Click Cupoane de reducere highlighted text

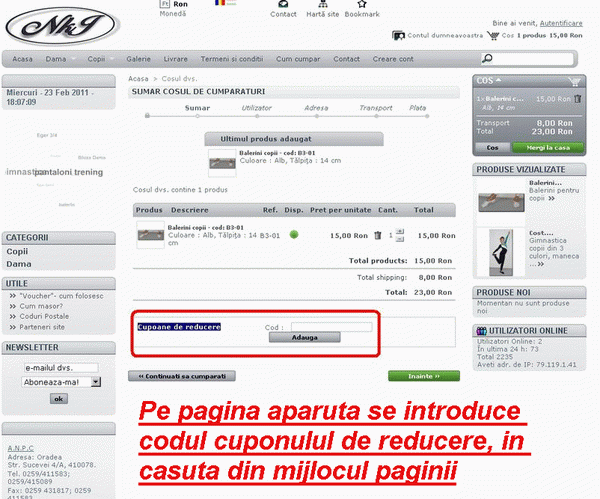179,327
